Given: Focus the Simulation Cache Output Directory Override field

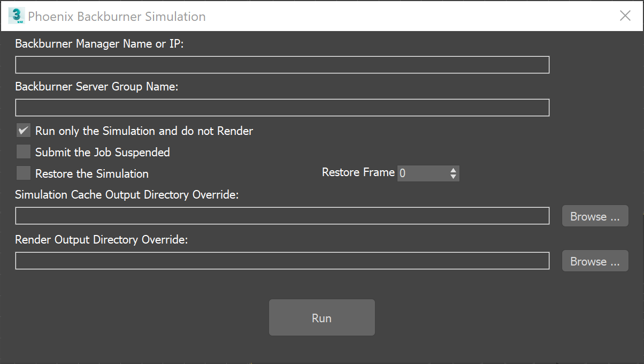Looking at the screenshot, I should tap(282, 216).
